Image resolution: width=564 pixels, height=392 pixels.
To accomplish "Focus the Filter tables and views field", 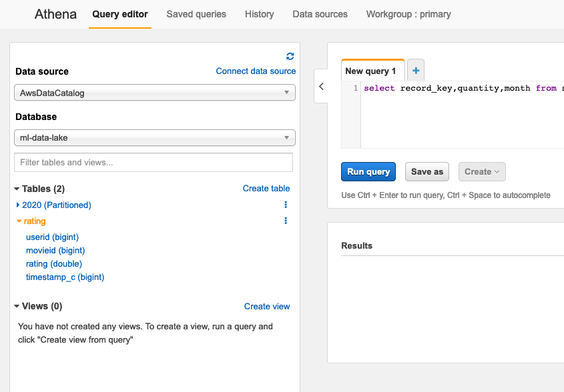I will tap(154, 162).
